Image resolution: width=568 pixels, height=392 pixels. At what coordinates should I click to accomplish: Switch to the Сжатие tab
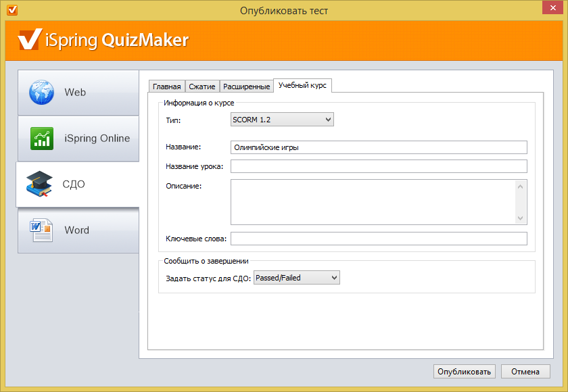point(202,87)
